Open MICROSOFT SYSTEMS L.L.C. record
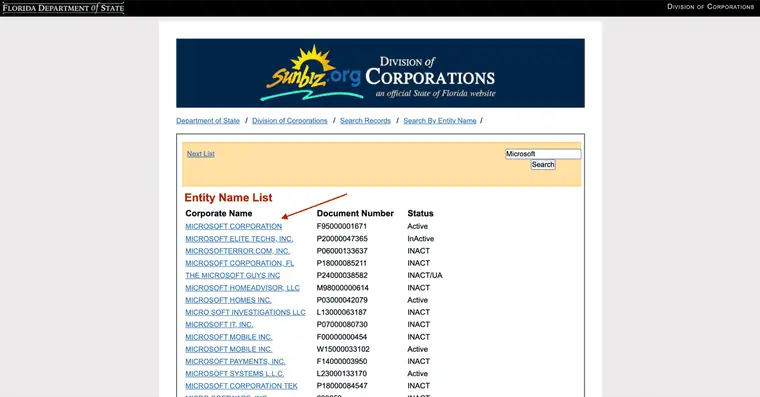 (x=235, y=374)
